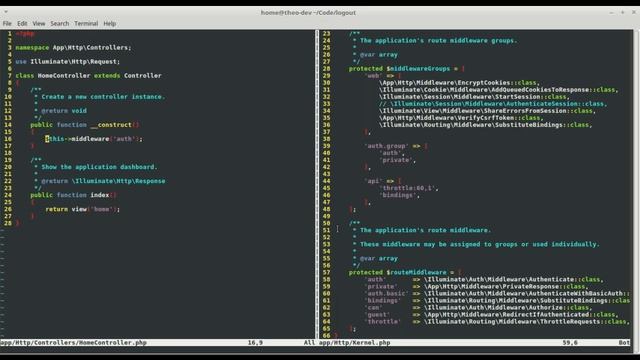Click 'app/Http/Kernel.php' status bar filename
Viewport: 640px width, 360px height.
coord(355,343)
